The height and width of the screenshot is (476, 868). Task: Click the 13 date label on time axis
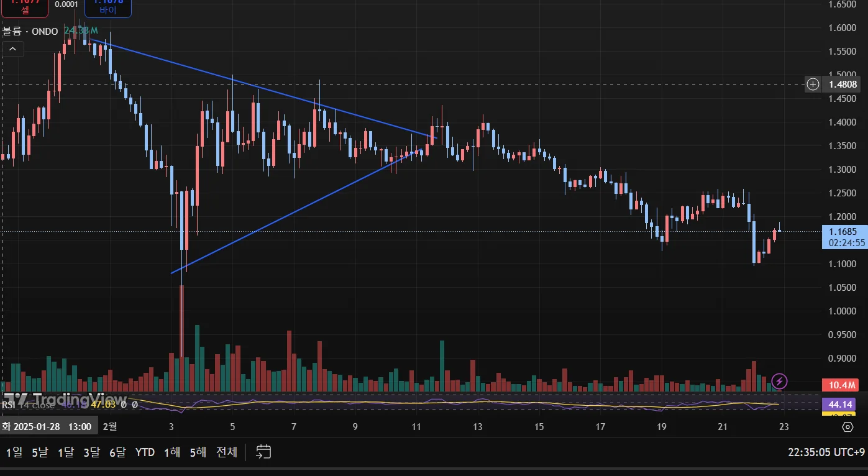tap(477, 427)
